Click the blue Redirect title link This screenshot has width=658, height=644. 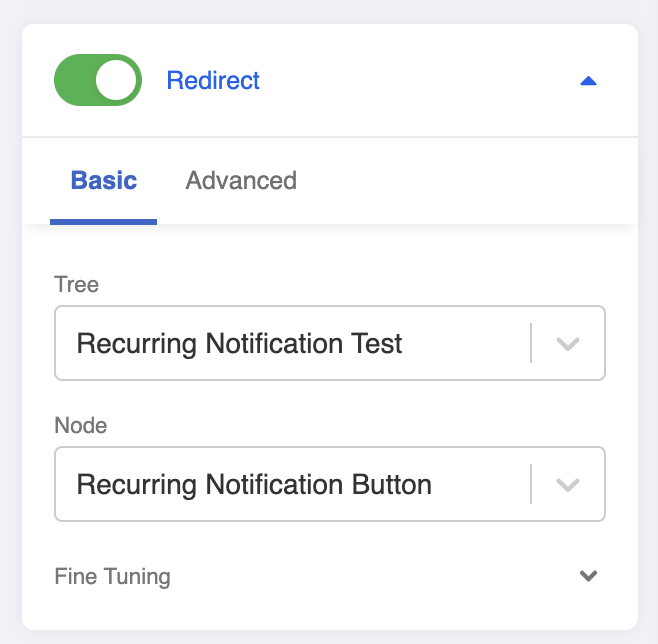tap(213, 81)
